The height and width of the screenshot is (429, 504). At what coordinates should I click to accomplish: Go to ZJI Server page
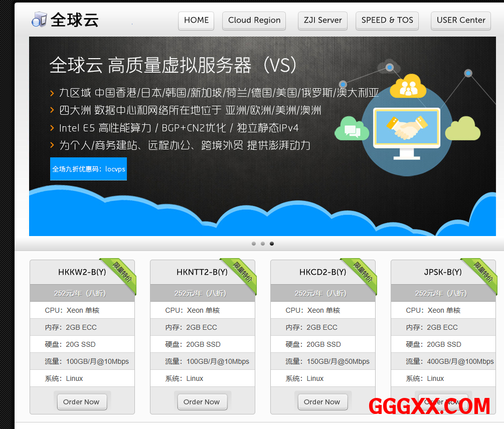[x=322, y=21]
